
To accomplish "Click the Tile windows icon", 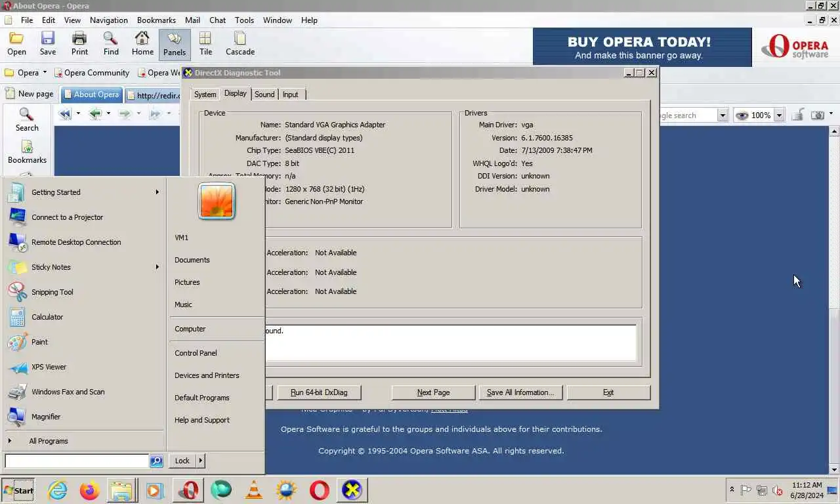I will click(205, 43).
